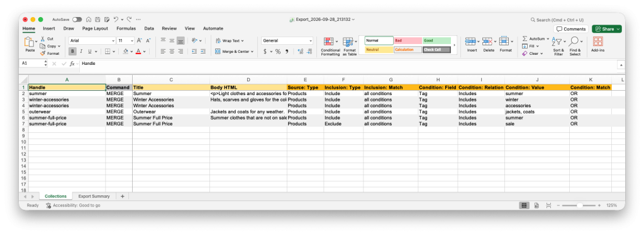Image resolution: width=644 pixels, height=235 pixels.
Task: Toggle the AutoSave switch
Action: click(x=77, y=20)
